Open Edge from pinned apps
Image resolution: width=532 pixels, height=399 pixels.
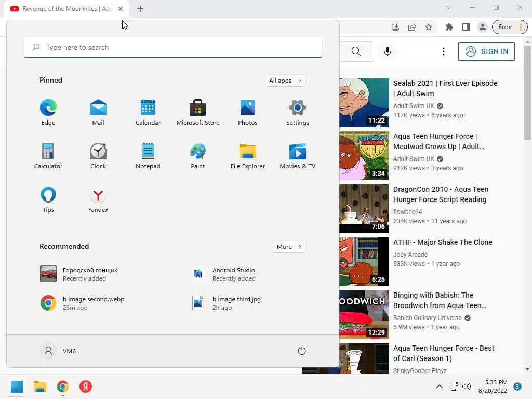pyautogui.click(x=48, y=113)
